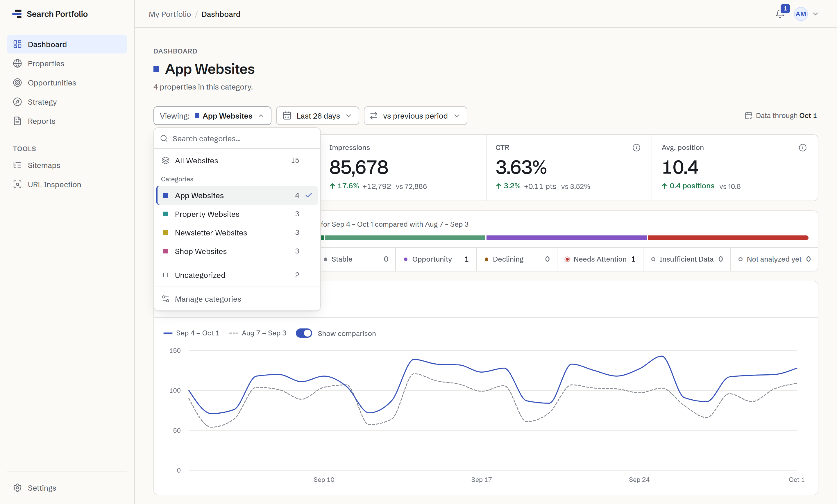Click Manage categories link
837x504 pixels.
[x=237, y=299]
